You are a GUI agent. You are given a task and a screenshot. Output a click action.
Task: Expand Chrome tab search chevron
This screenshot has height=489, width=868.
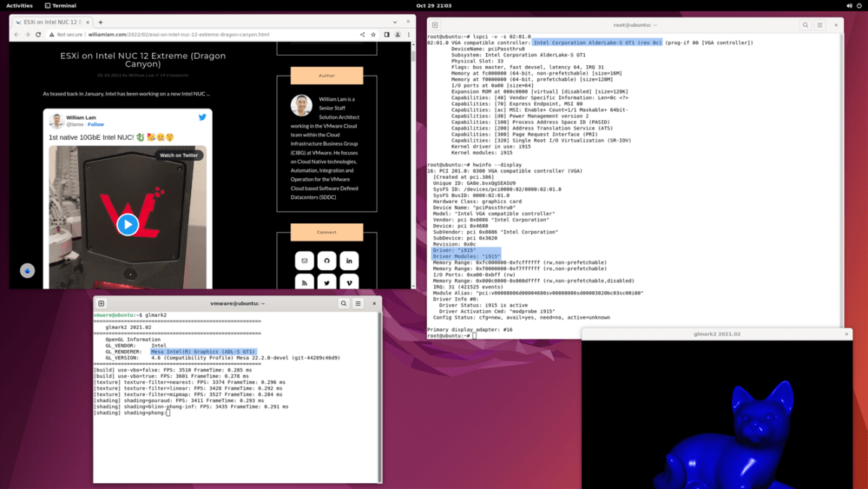(395, 22)
